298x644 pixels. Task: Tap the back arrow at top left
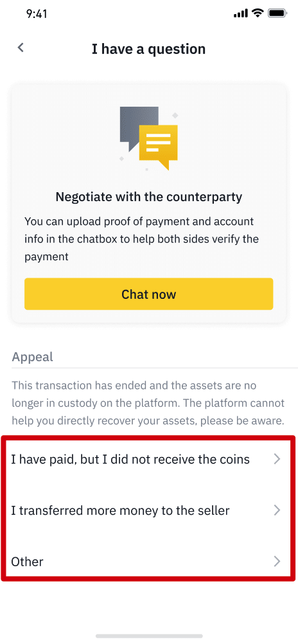[21, 48]
